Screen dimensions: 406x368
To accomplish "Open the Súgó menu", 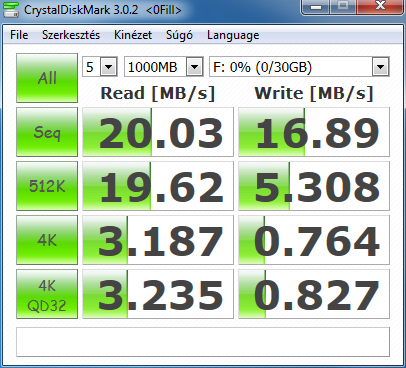I will coord(179,35).
